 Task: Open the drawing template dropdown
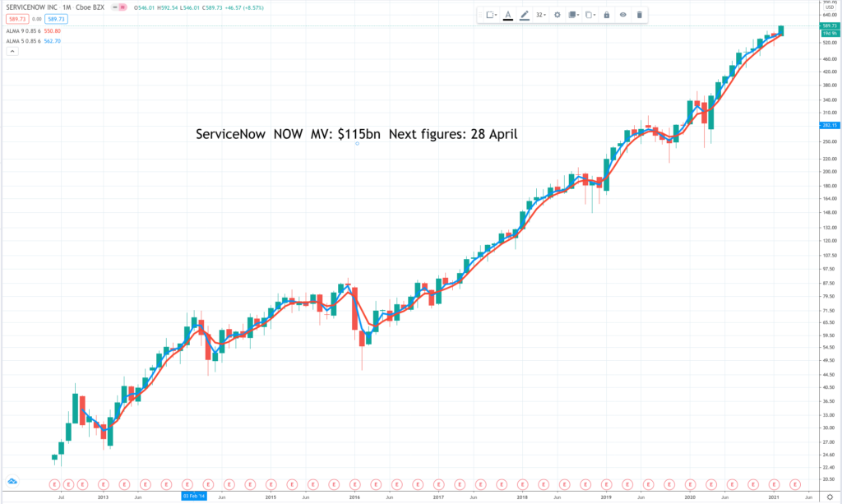click(492, 15)
